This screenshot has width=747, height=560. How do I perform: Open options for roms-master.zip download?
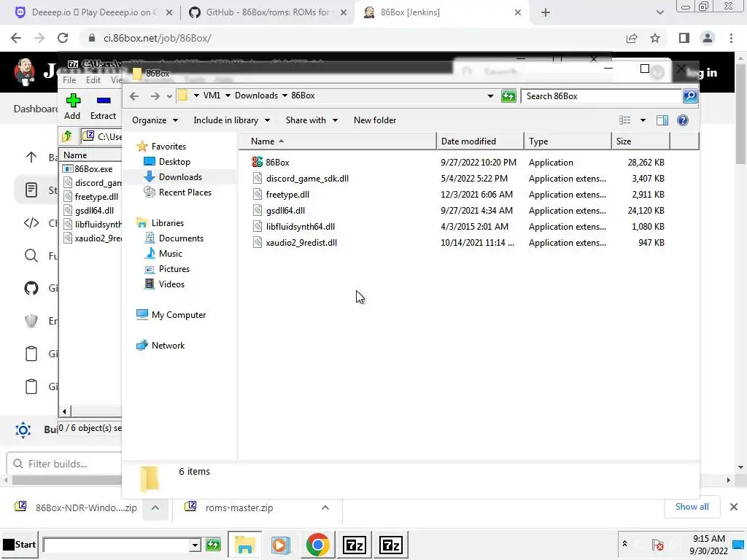click(325, 507)
